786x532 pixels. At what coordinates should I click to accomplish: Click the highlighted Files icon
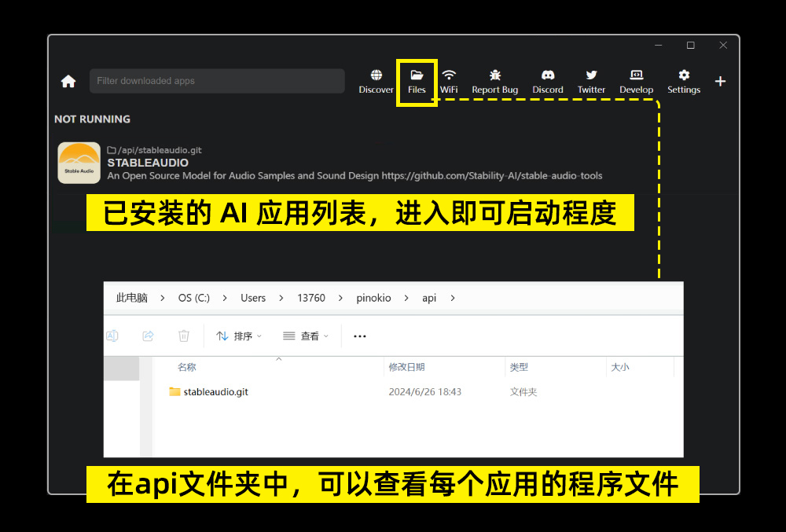pyautogui.click(x=417, y=76)
